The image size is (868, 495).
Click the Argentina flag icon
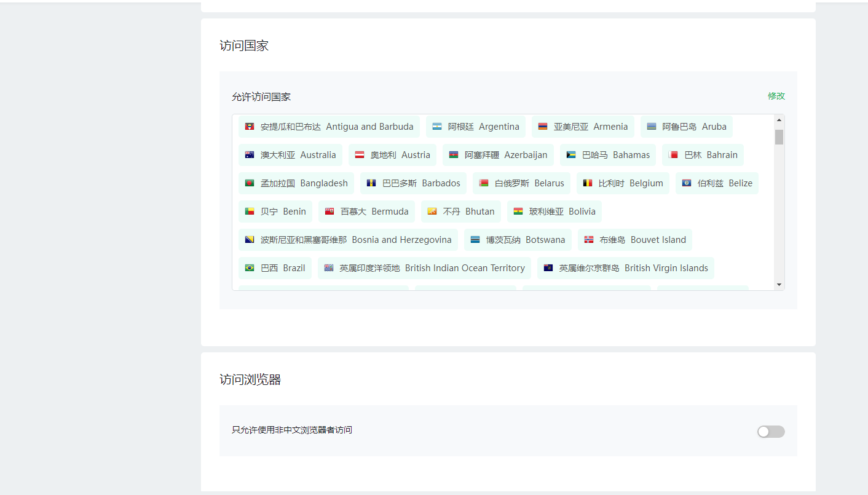[x=437, y=127]
